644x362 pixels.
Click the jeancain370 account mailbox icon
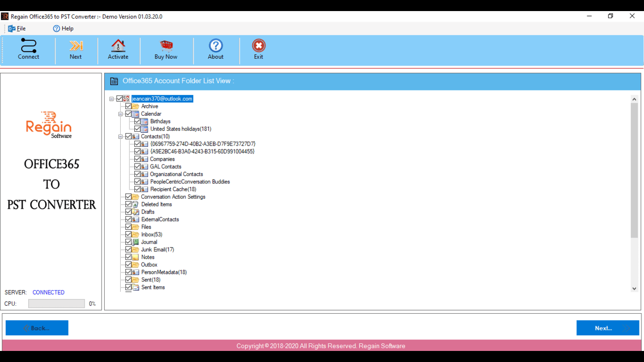126,99
